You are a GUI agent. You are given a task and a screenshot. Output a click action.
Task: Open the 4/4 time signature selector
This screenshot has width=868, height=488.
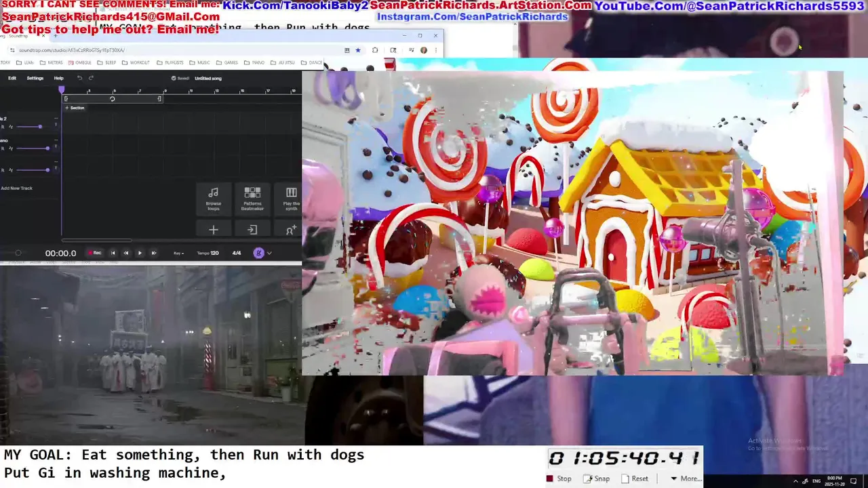[237, 253]
